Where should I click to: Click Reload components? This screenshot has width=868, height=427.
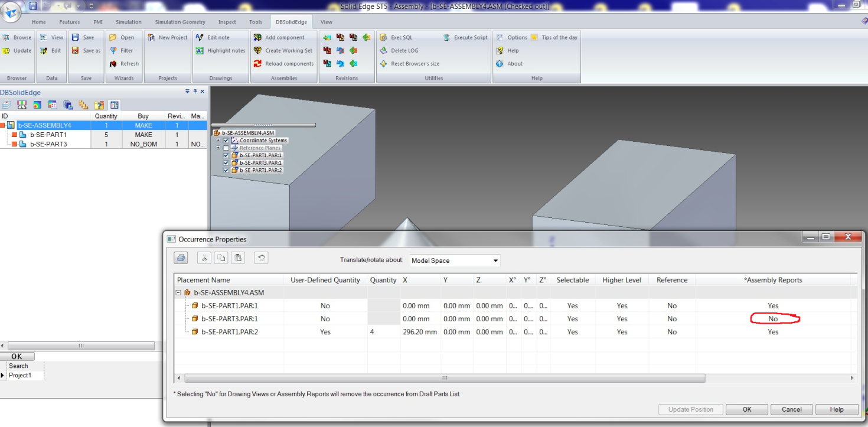click(284, 64)
